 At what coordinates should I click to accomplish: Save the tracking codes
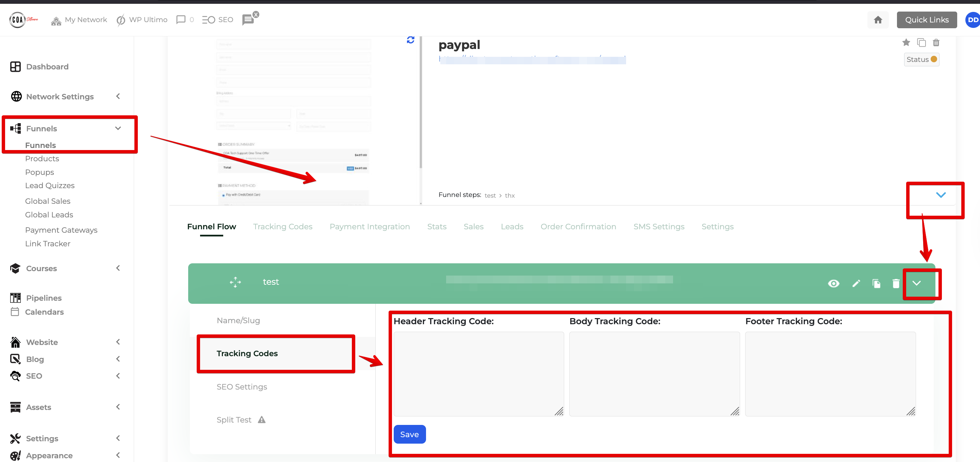coord(409,434)
